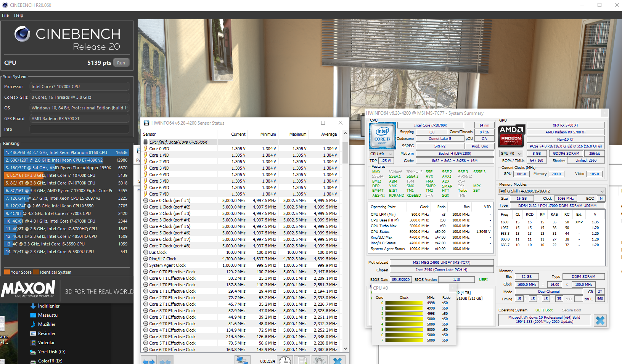This screenshot has width=622, height=364.
Task: Open the Help menu in Cinebench
Action: (19, 15)
